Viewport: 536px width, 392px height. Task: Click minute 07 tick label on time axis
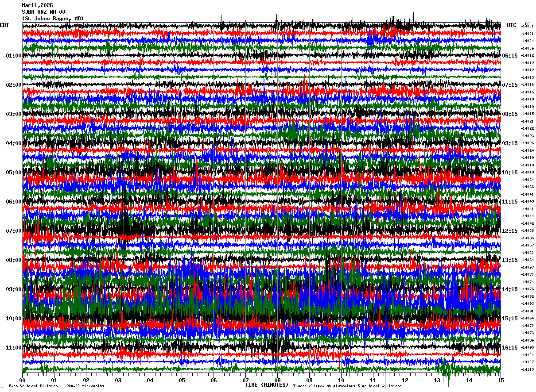[245, 380]
